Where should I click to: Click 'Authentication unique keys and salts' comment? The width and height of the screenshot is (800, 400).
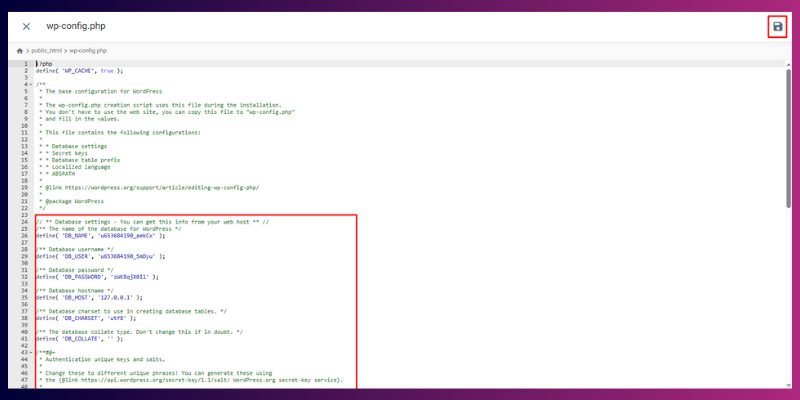102,359
